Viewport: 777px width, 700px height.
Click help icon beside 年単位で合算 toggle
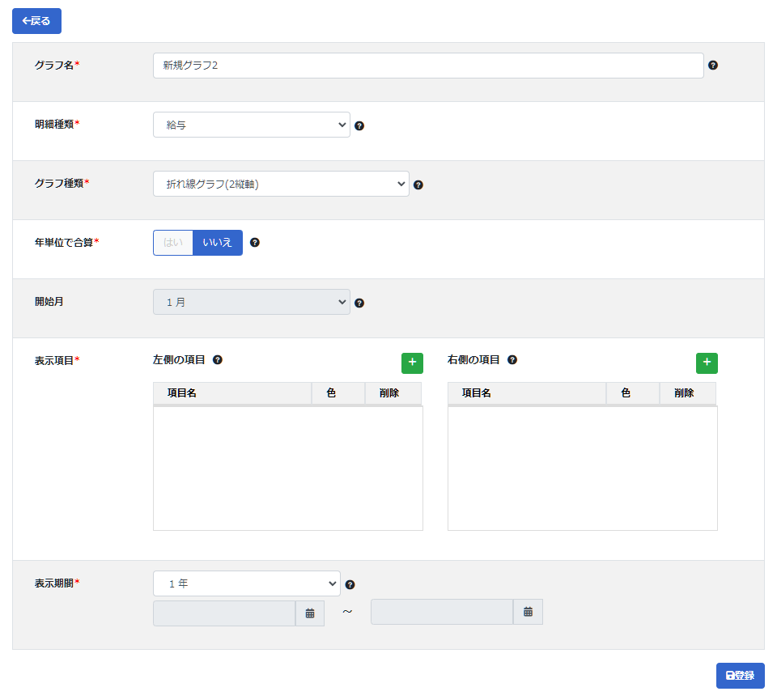(x=255, y=242)
